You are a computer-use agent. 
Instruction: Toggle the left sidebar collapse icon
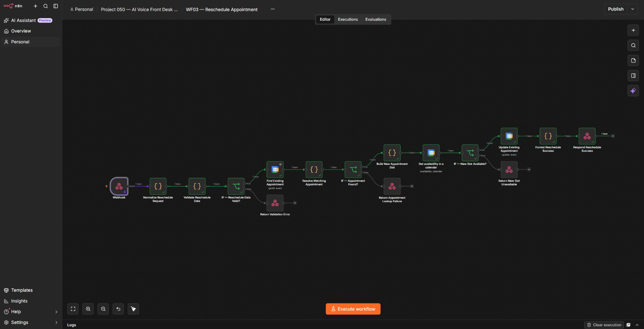click(56, 6)
